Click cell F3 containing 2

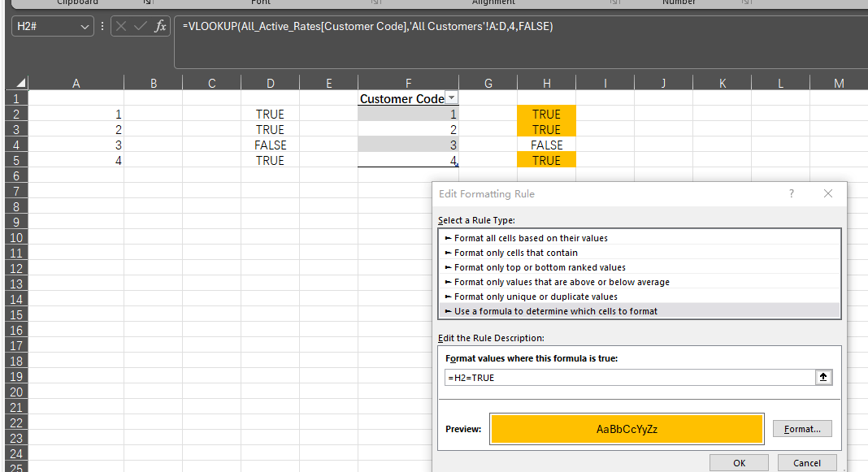pyautogui.click(x=408, y=129)
